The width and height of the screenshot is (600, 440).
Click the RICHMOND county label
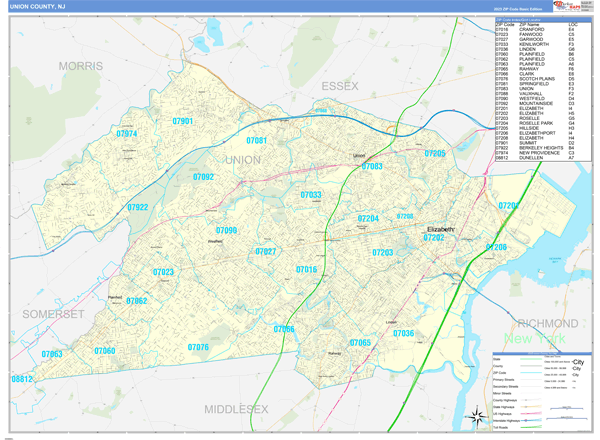click(x=547, y=324)
